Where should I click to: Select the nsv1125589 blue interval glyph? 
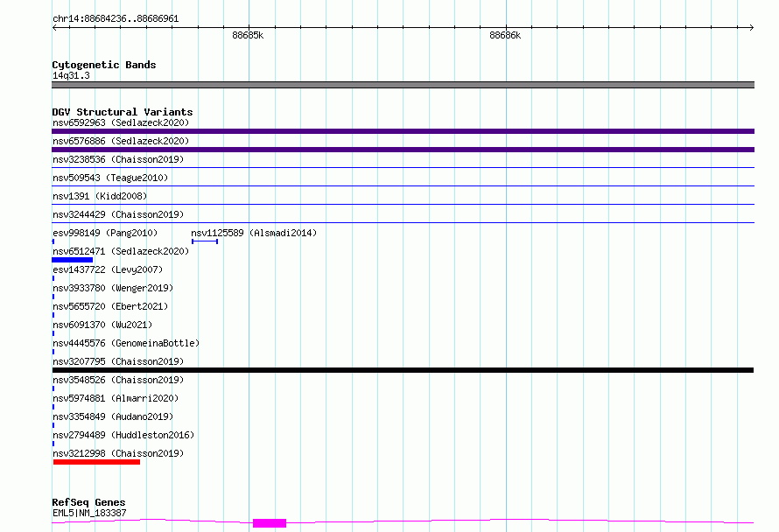tap(205, 241)
